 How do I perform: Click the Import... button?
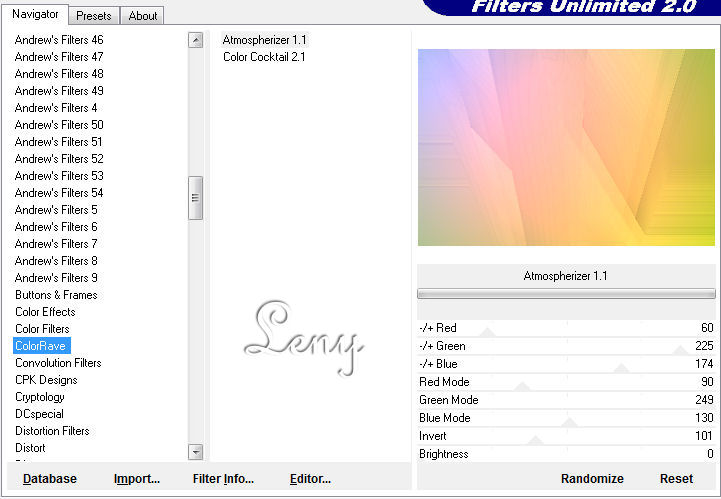pyautogui.click(x=137, y=479)
